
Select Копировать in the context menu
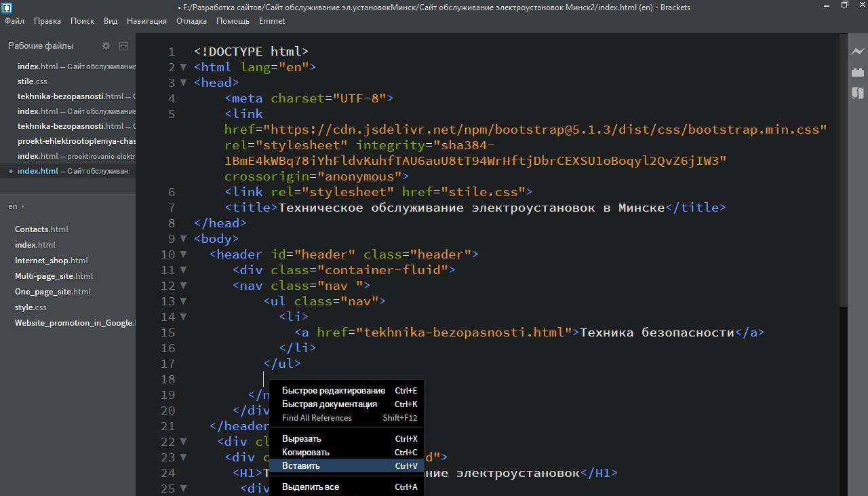click(x=305, y=453)
